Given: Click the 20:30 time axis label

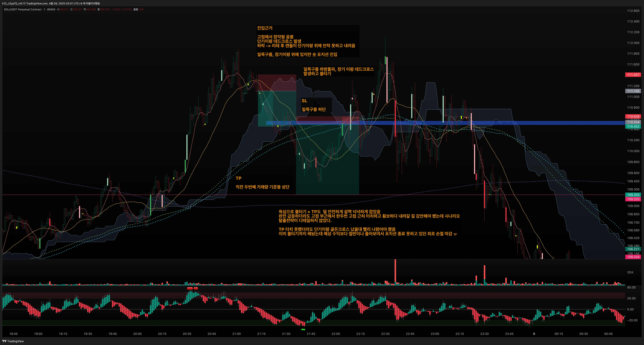Looking at the screenshot, I should pos(187,334).
